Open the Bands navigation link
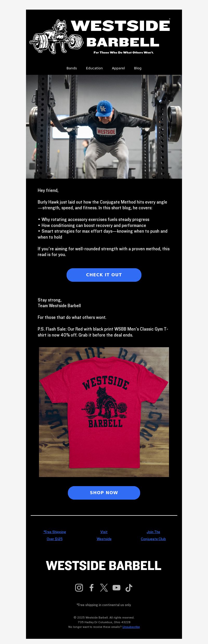This screenshot has height=644, width=208. point(72,68)
